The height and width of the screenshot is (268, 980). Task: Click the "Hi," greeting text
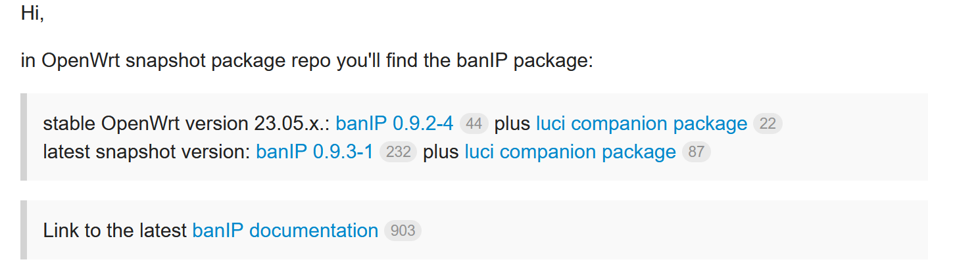click(x=32, y=13)
